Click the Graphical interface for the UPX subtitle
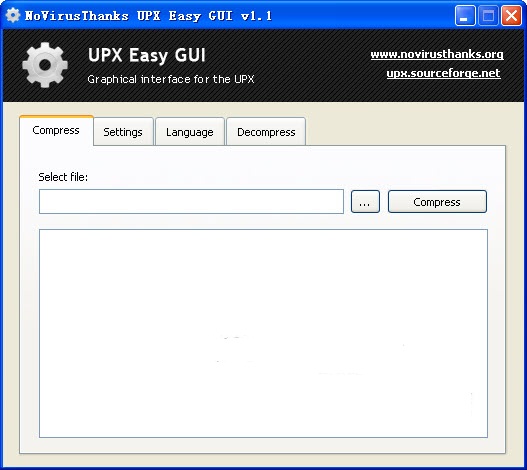Image resolution: width=527 pixels, height=470 pixels. click(x=171, y=79)
